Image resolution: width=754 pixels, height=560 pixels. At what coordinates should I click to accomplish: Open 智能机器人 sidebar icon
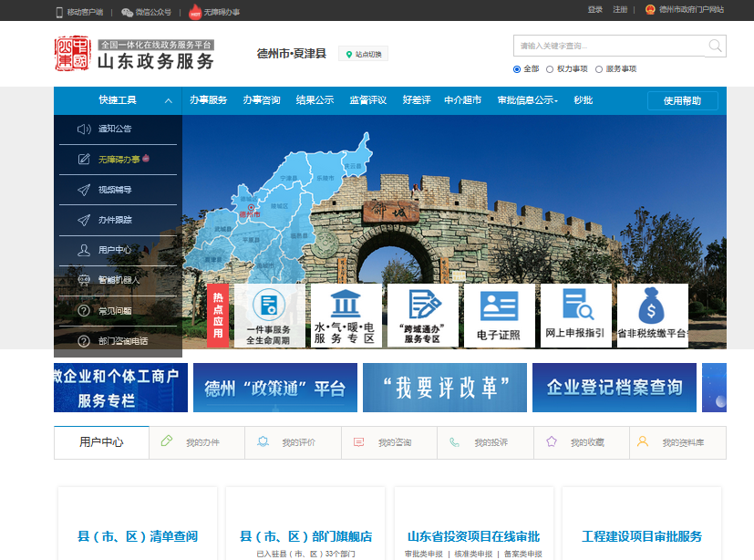(x=84, y=280)
